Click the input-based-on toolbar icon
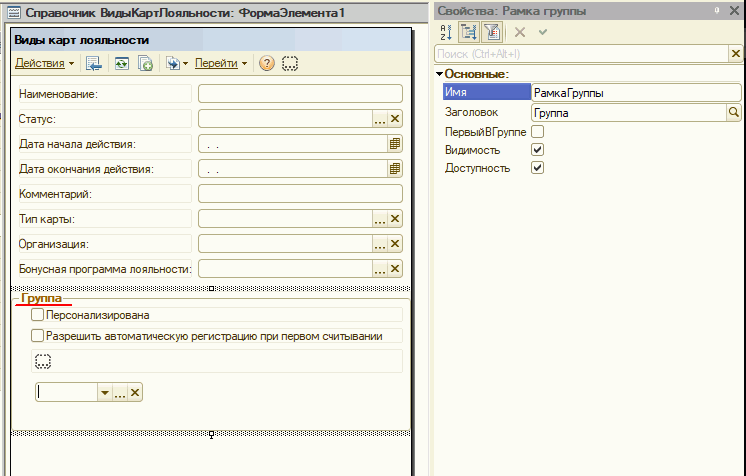The width and height of the screenshot is (746, 476). tap(173, 63)
